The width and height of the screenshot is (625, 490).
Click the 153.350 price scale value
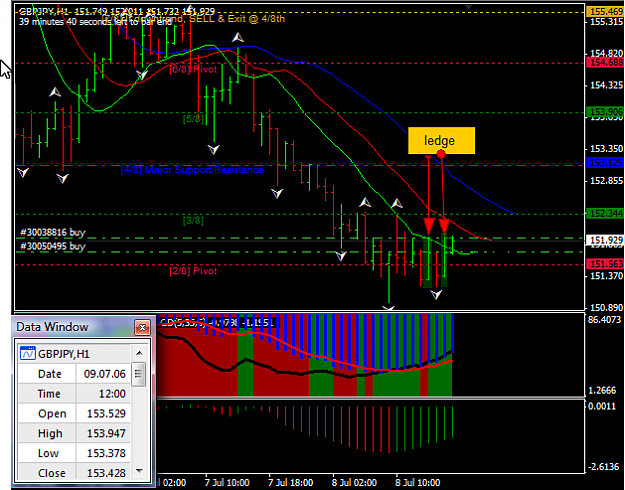pos(606,149)
